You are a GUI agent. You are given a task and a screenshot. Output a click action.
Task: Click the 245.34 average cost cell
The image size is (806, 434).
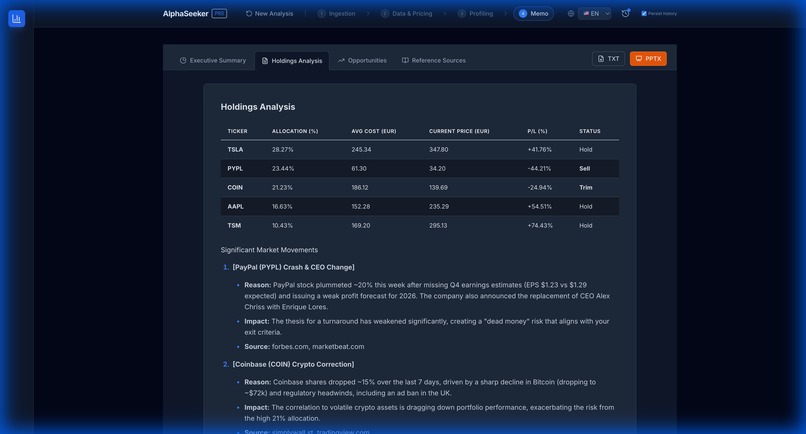361,150
